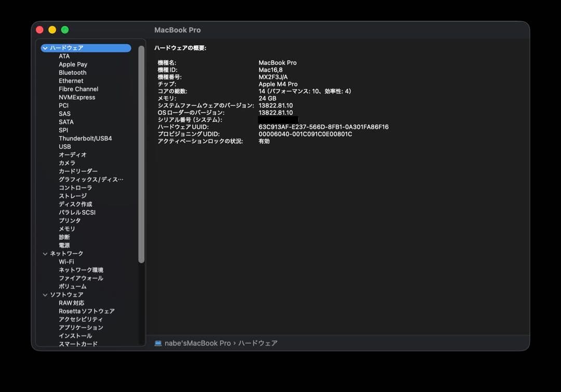Screen dimensions: 561x392
Task: Select Ethernet in the sidebar
Action: pos(71,81)
